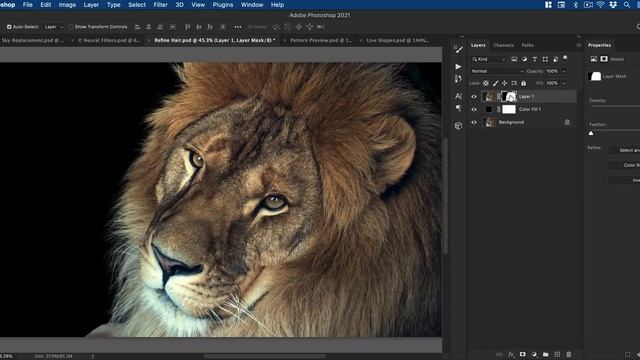Click the lock position icon
The height and width of the screenshot is (360, 640).
[504, 83]
